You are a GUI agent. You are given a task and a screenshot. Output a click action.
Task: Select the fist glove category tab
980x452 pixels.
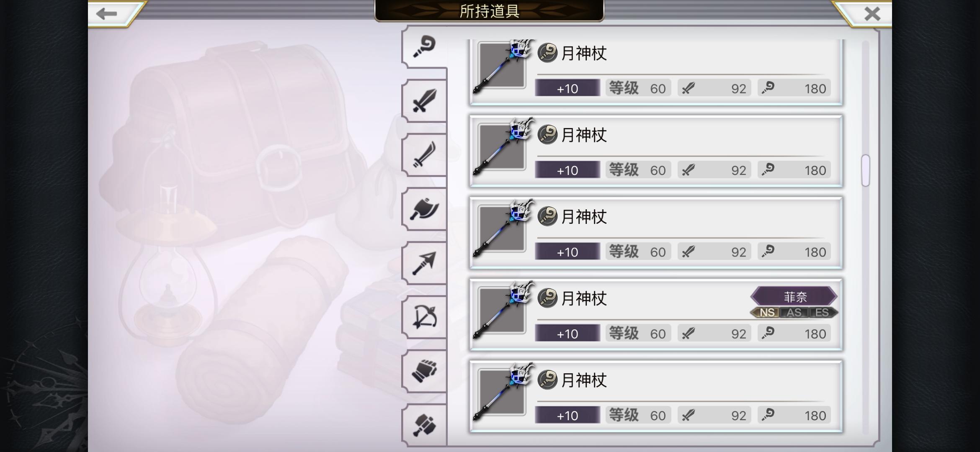[x=424, y=371]
